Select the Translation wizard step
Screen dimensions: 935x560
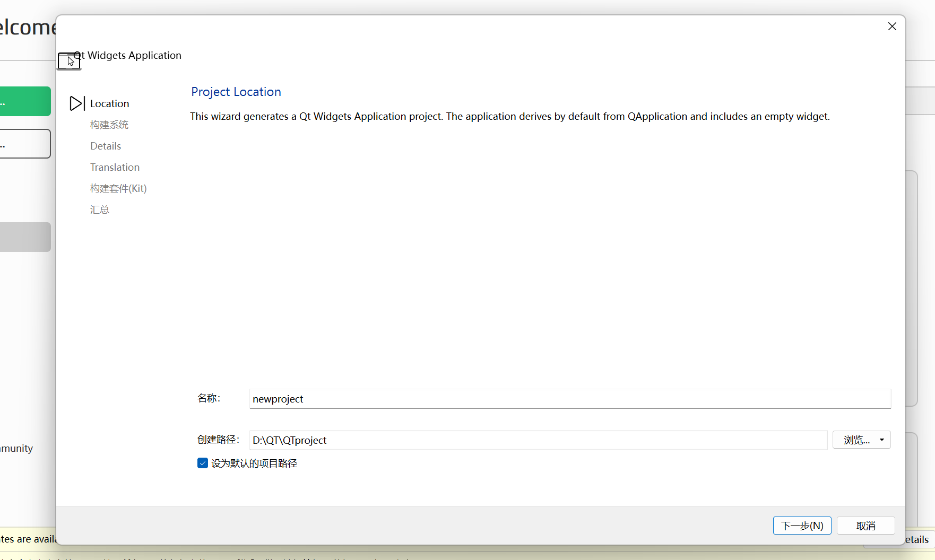pyautogui.click(x=115, y=167)
